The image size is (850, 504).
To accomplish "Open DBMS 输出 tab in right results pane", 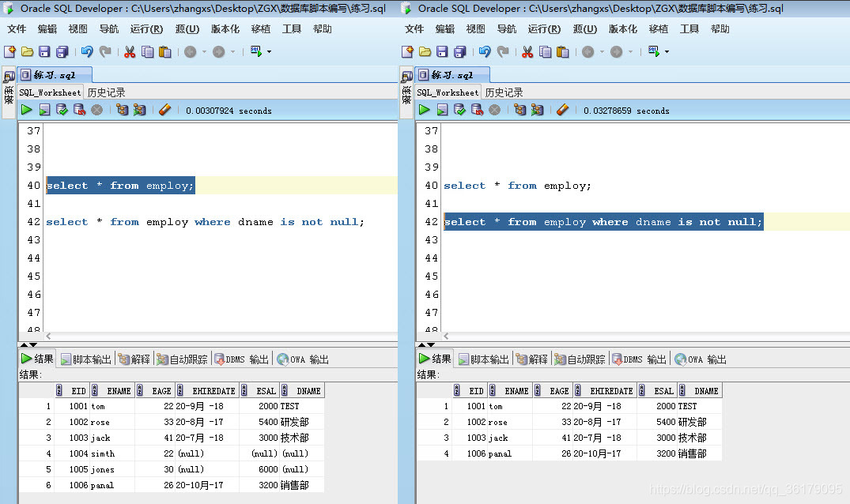I will [639, 359].
